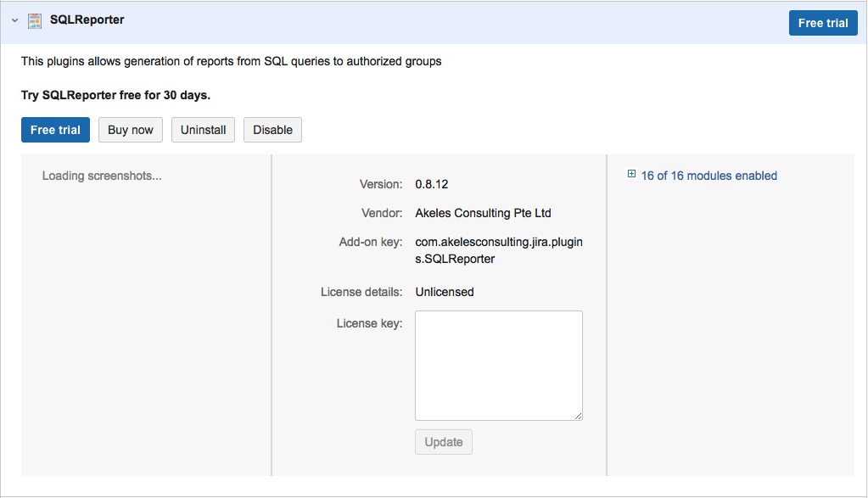This screenshot has height=498, width=868.
Task: Expand the modules list plus icon
Action: 631,175
